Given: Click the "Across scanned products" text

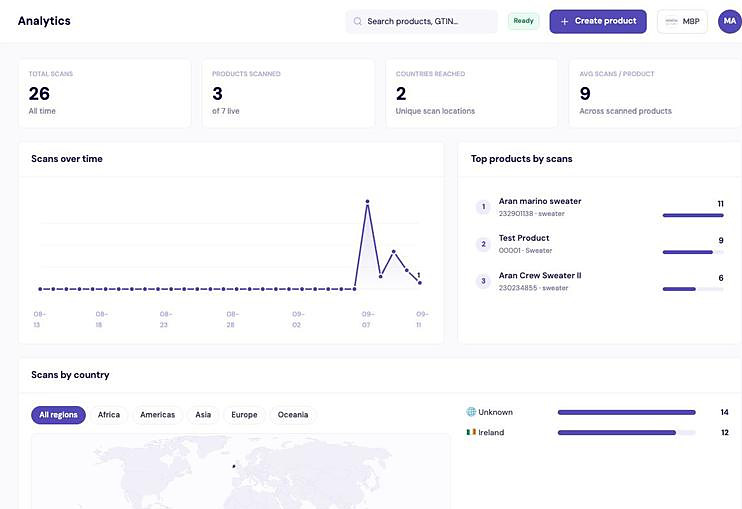Looking at the screenshot, I should [x=625, y=111].
